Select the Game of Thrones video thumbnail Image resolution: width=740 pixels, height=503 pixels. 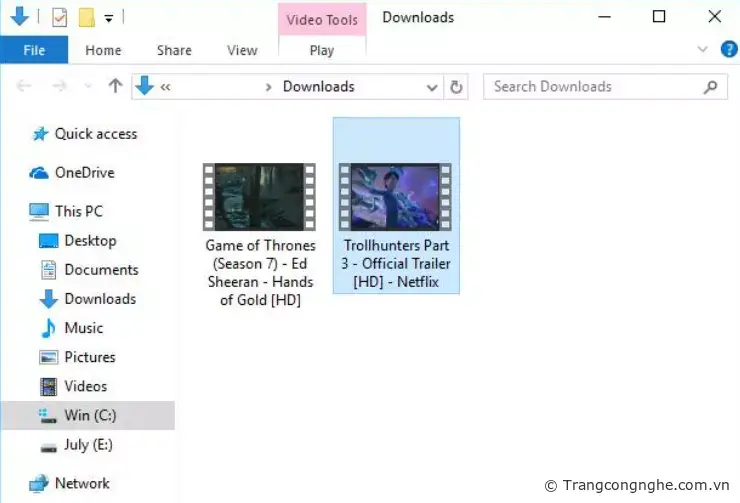pos(259,197)
